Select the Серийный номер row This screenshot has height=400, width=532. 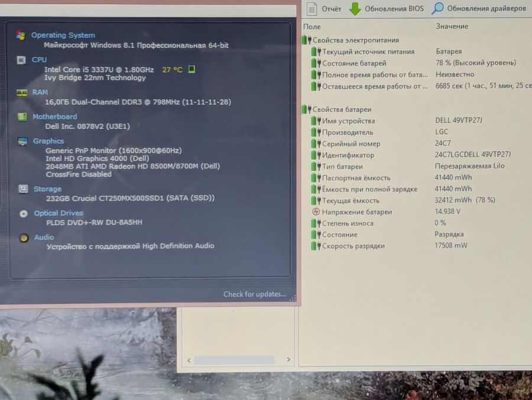click(x=421, y=144)
